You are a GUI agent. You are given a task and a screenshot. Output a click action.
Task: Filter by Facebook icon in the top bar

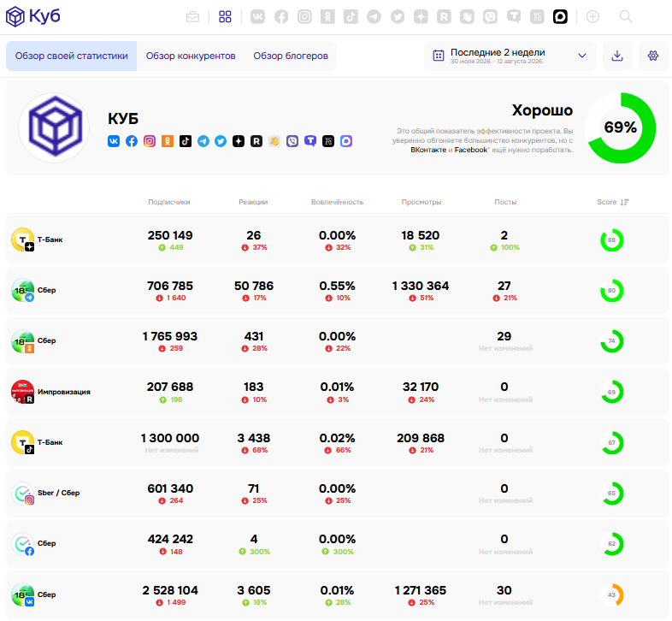(281, 17)
